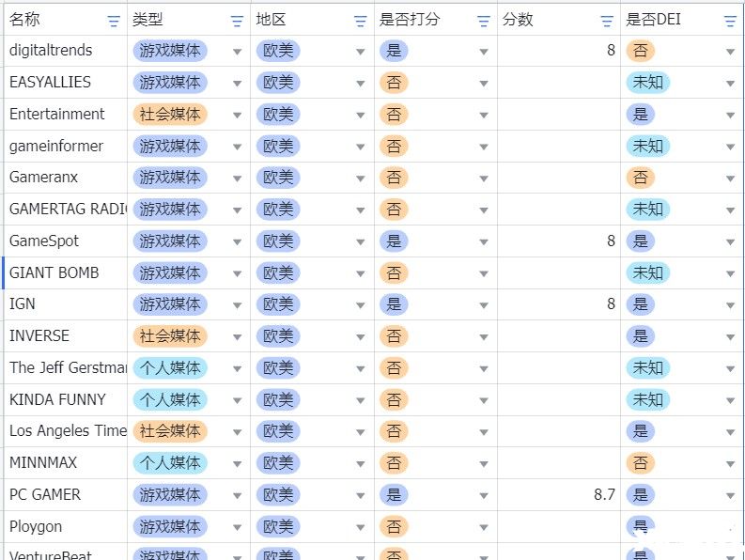This screenshot has height=560, width=745.
Task: Select the 地区 column header
Action: 312,20
